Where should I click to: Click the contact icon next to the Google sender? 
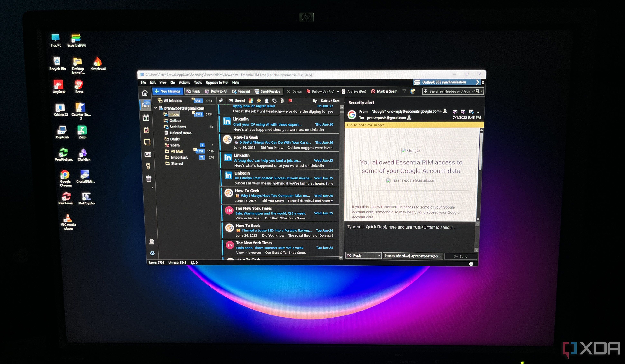(445, 111)
